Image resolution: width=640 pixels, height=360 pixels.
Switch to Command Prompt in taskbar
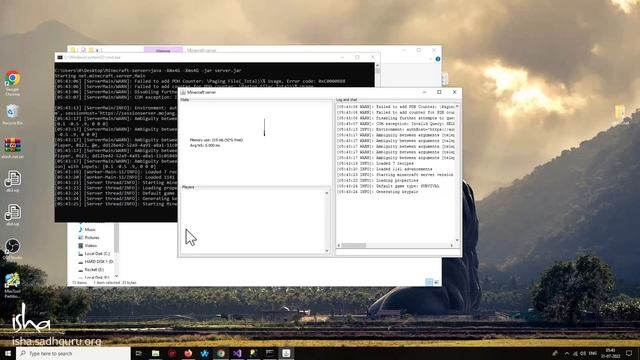(270, 353)
